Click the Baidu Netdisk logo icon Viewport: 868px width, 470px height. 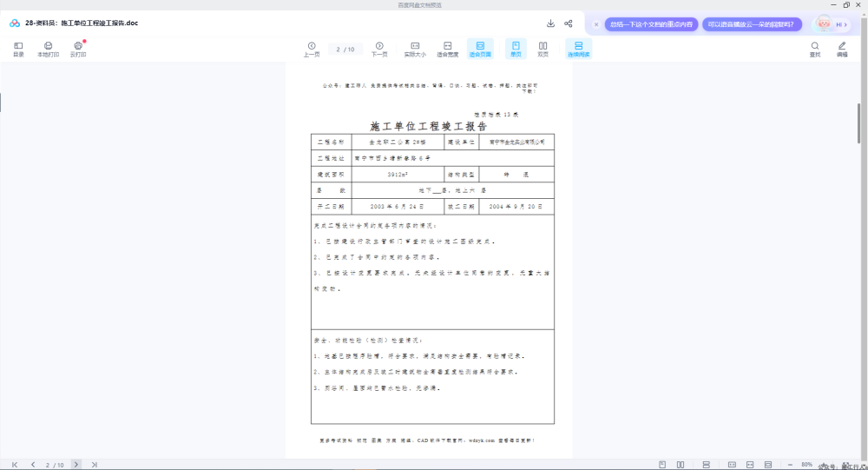click(x=15, y=23)
